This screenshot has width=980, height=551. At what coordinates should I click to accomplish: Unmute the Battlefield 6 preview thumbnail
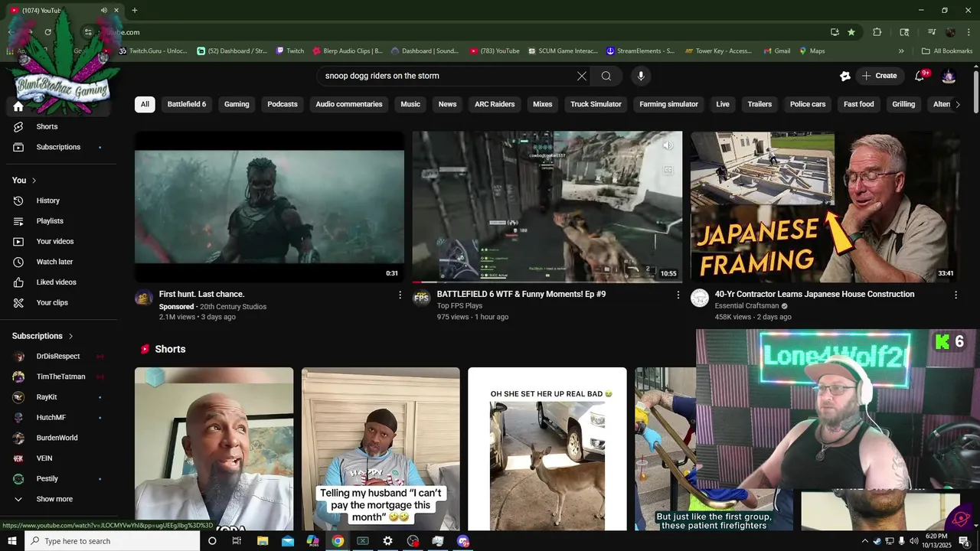coord(668,145)
